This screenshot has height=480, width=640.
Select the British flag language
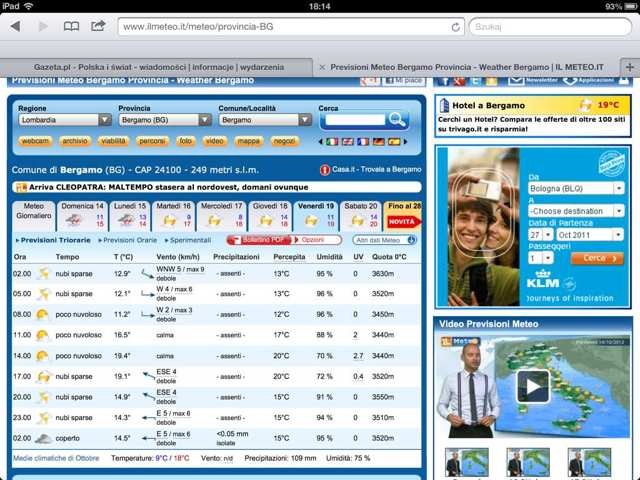tap(347, 142)
